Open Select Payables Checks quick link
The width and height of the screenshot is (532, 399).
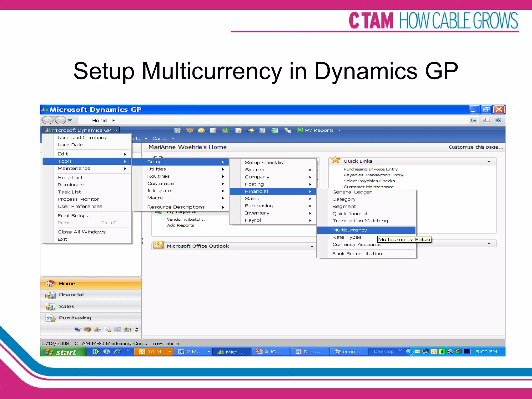tap(369, 181)
